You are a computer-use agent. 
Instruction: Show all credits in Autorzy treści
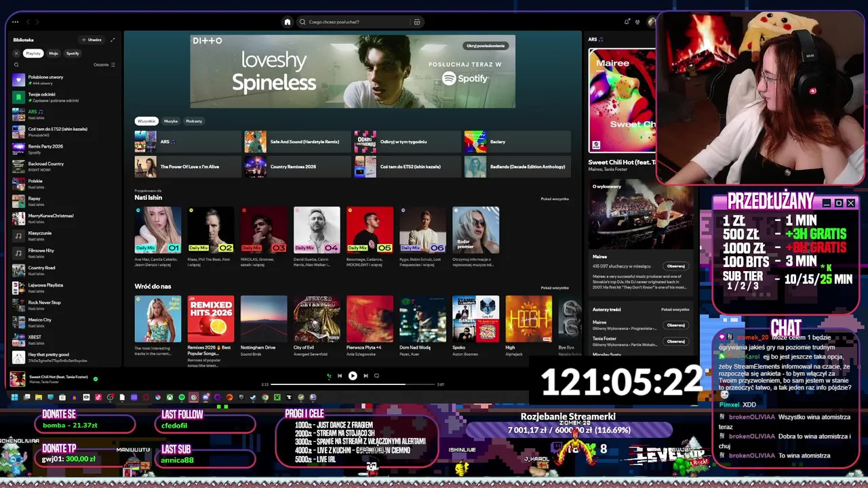coord(675,309)
